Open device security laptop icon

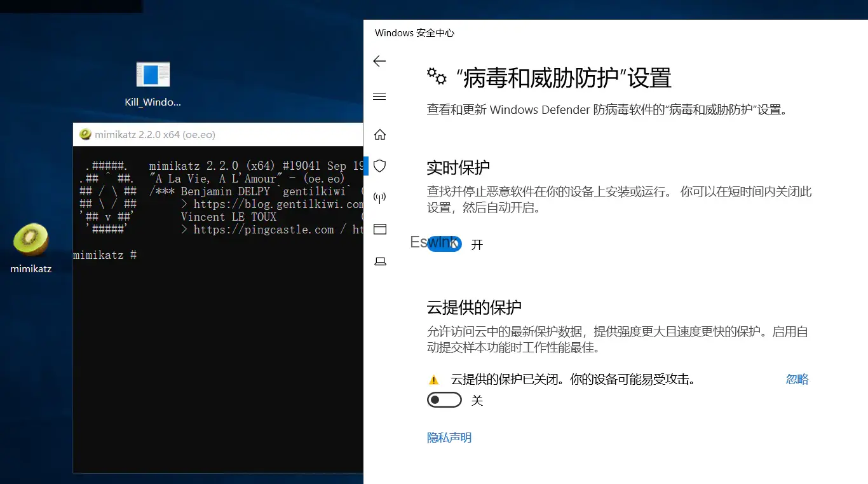[x=380, y=261]
